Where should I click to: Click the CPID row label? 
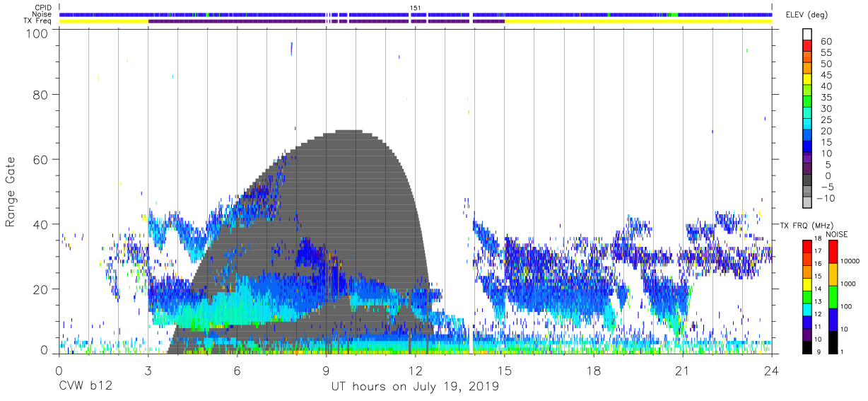pos(43,7)
